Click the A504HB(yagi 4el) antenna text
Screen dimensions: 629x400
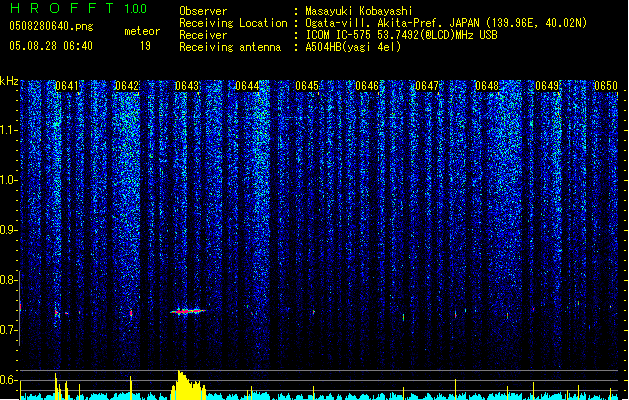[x=353, y=47]
